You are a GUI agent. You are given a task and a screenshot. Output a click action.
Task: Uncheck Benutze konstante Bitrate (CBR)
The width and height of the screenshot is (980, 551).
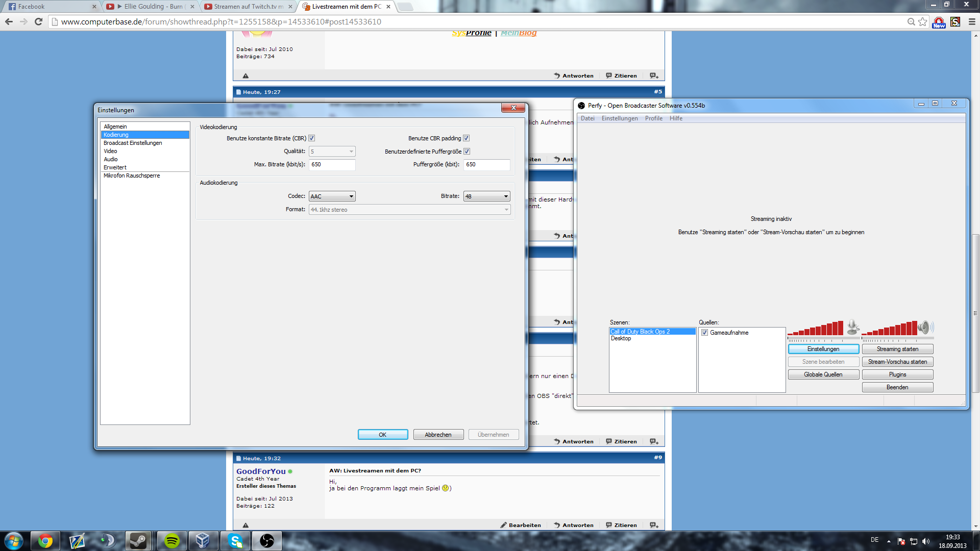[x=312, y=138]
